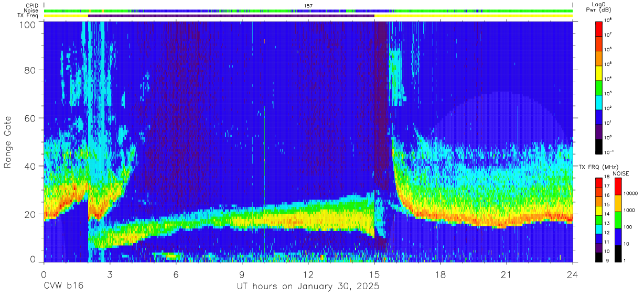Click the 10000 tick on the NOISE scale

coord(630,193)
